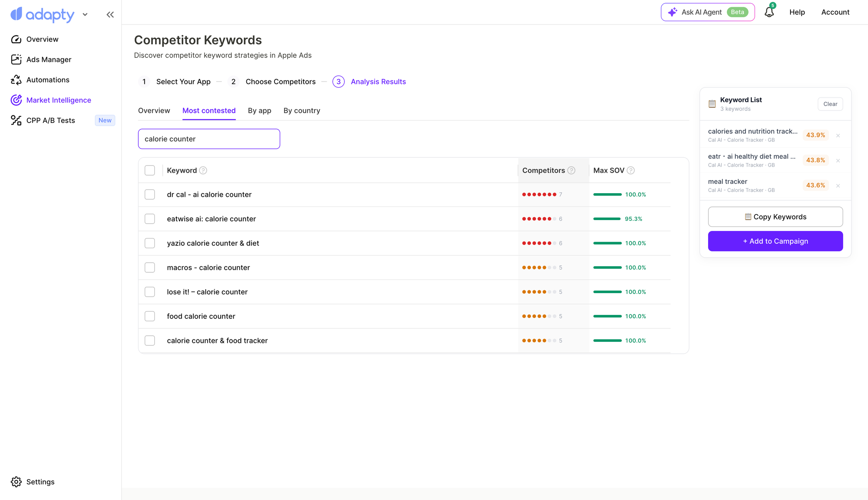Screen dimensions: 868x500
Task: Click the Ads Manager icon
Action: coord(16,59)
